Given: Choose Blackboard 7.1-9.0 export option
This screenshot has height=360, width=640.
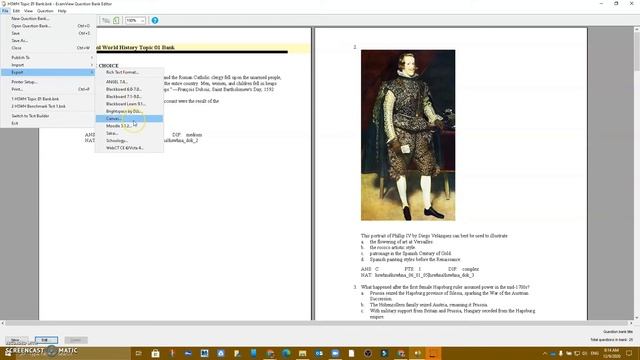Looking at the screenshot, I should click(129, 96).
